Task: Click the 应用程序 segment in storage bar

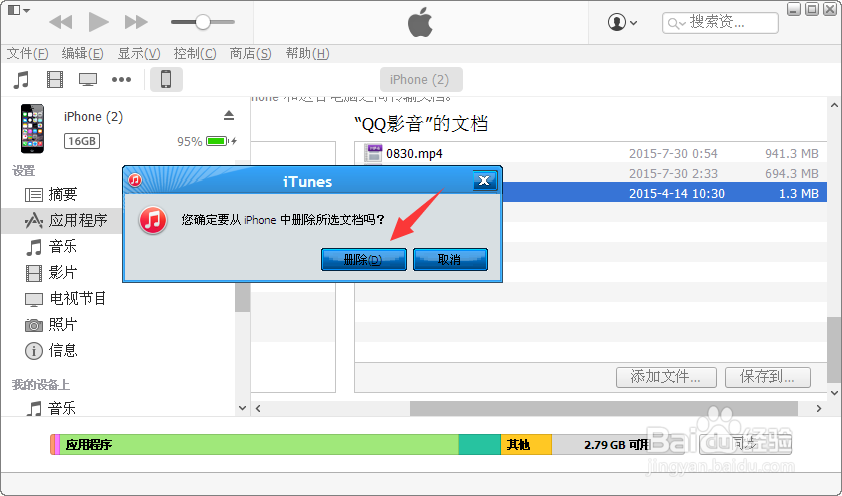Action: (x=259, y=444)
